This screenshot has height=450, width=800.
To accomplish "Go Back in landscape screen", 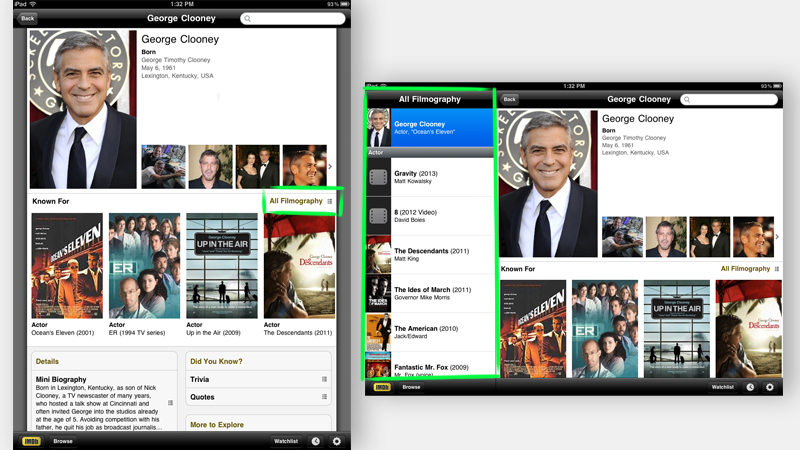I will click(x=509, y=99).
